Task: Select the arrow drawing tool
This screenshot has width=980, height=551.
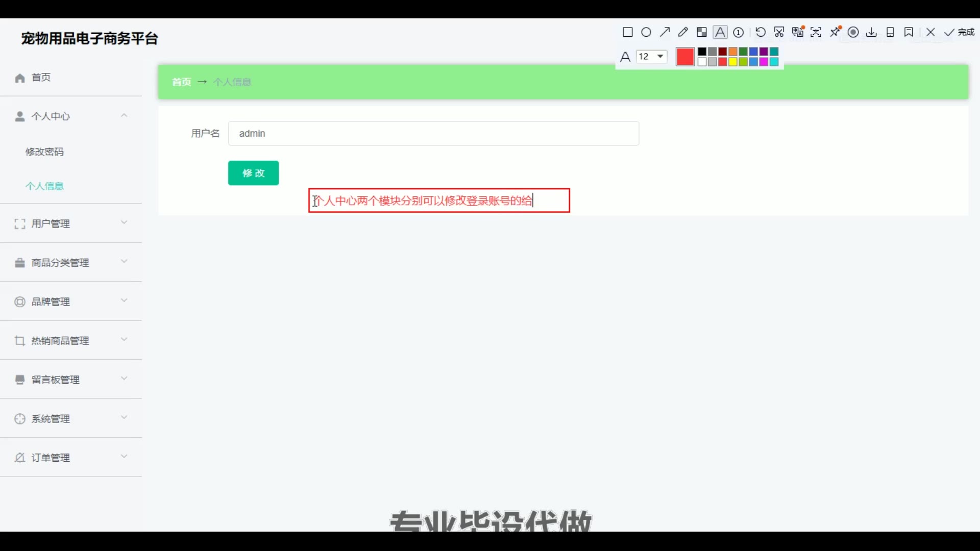Action: pos(665,33)
